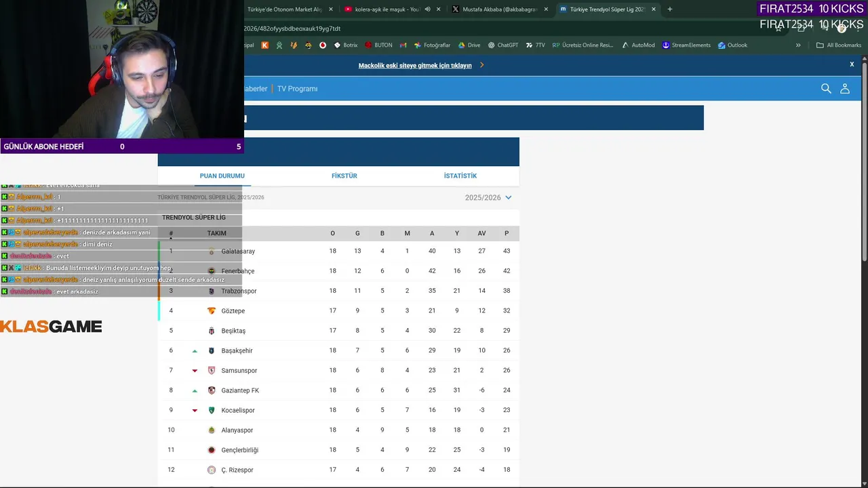Switch to the İSTATİSTİK tab
This screenshot has width=868, height=488.
click(460, 176)
